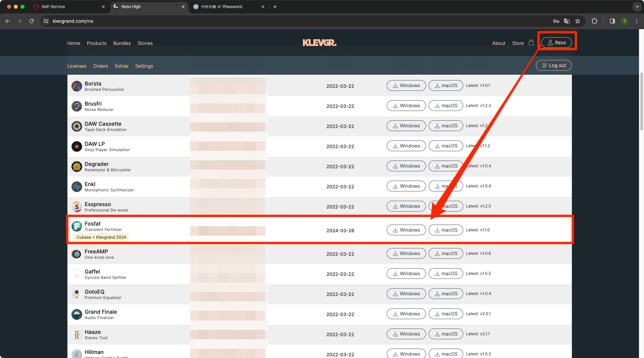644x358 pixels.
Task: Open the Reso account button
Action: (x=556, y=43)
